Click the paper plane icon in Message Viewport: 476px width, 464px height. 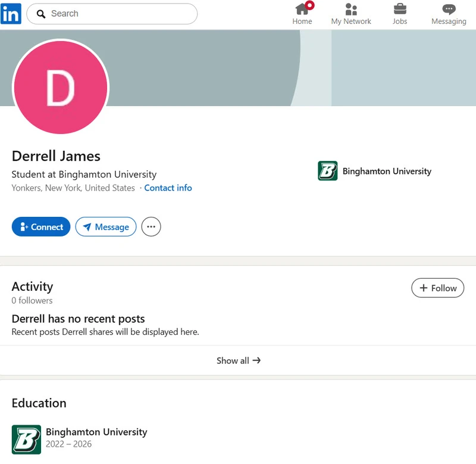coord(87,227)
